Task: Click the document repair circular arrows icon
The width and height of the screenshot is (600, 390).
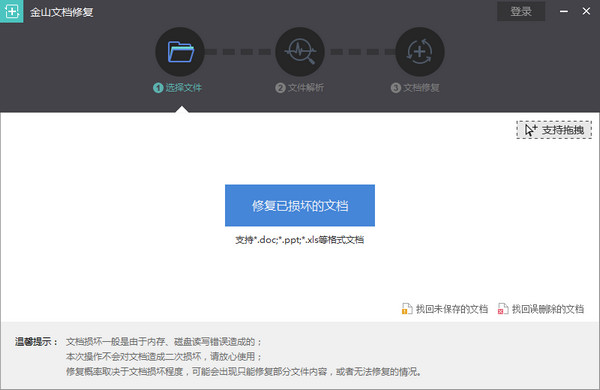Action: [x=420, y=52]
